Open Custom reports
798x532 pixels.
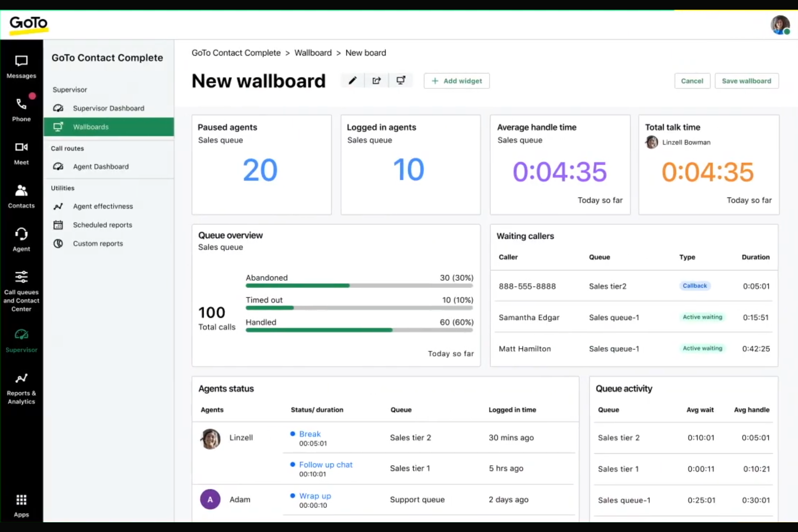pos(109,244)
